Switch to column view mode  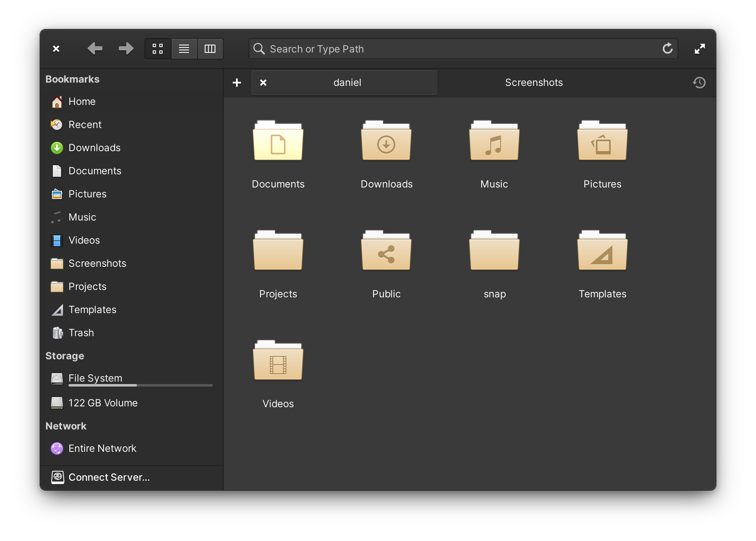click(210, 49)
